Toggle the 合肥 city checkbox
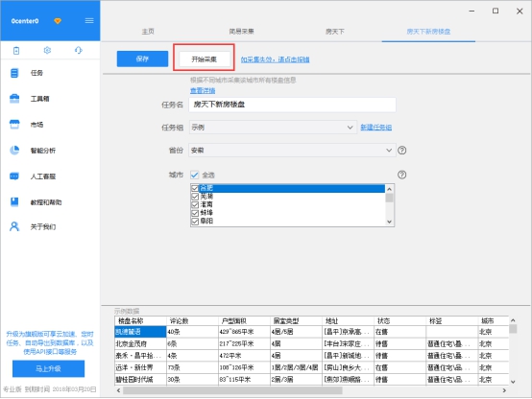The height and width of the screenshot is (399, 532). pyautogui.click(x=195, y=188)
